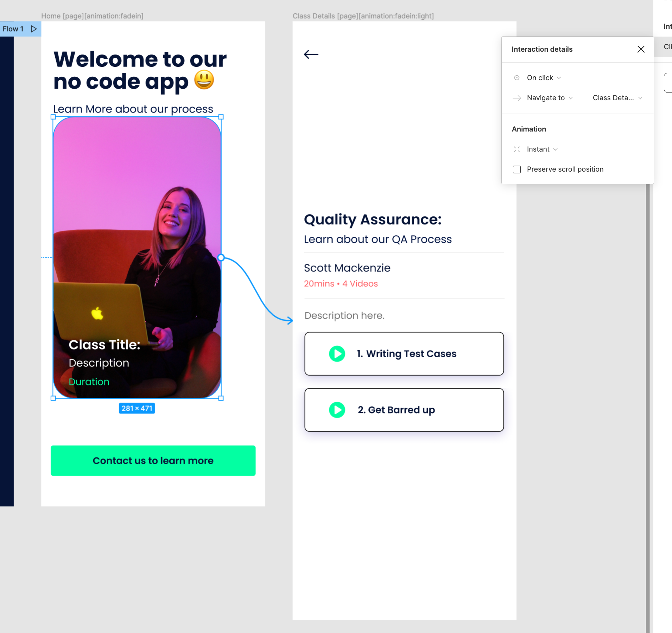Close the Interaction details panel
This screenshot has height=633, width=672.
pyautogui.click(x=641, y=49)
